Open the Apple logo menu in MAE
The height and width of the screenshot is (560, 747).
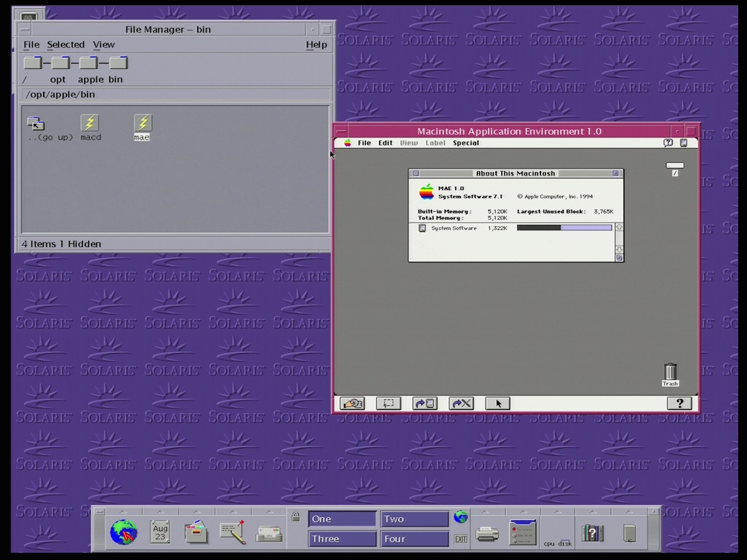pyautogui.click(x=348, y=143)
